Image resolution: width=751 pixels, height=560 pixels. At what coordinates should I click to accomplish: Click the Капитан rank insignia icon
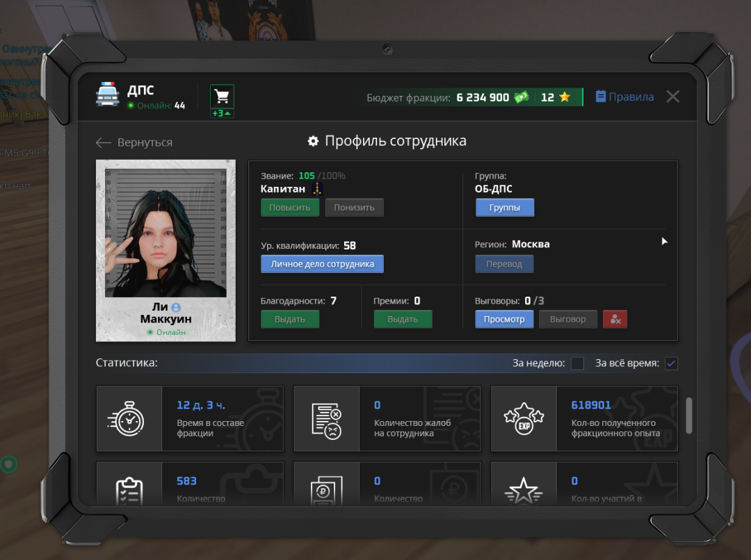[x=316, y=189]
